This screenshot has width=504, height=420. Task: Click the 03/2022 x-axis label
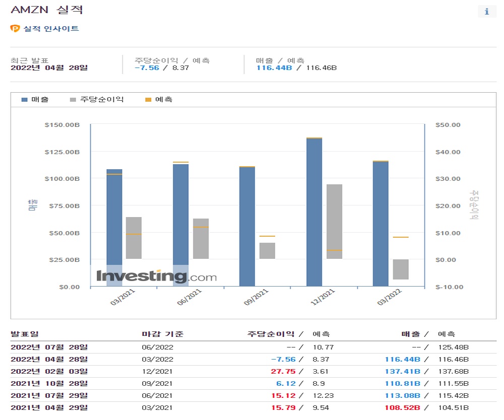(x=389, y=297)
